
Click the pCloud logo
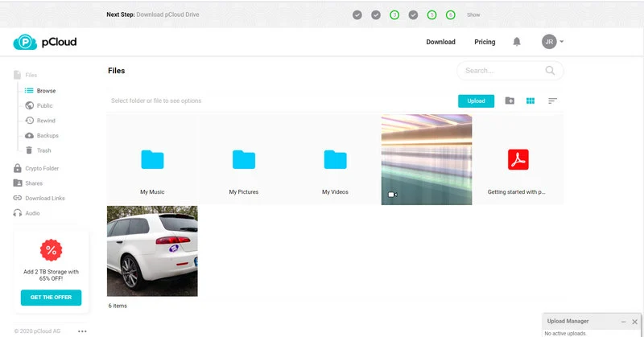pos(45,42)
